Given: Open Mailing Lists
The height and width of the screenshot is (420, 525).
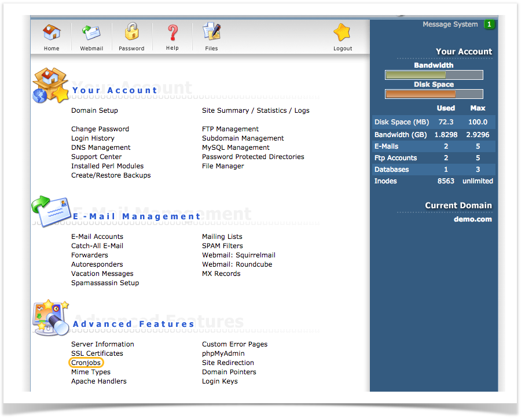Looking at the screenshot, I should (x=222, y=237).
